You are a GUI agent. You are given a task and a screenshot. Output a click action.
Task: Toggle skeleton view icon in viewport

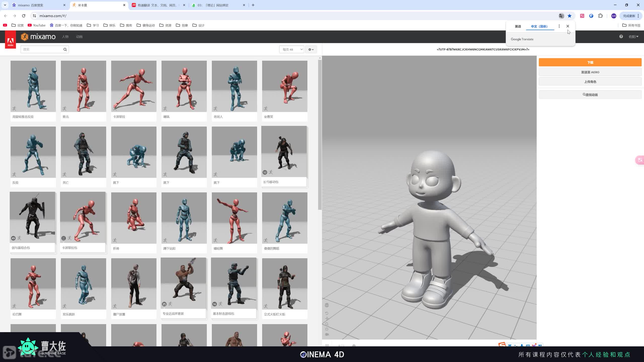pos(327,305)
